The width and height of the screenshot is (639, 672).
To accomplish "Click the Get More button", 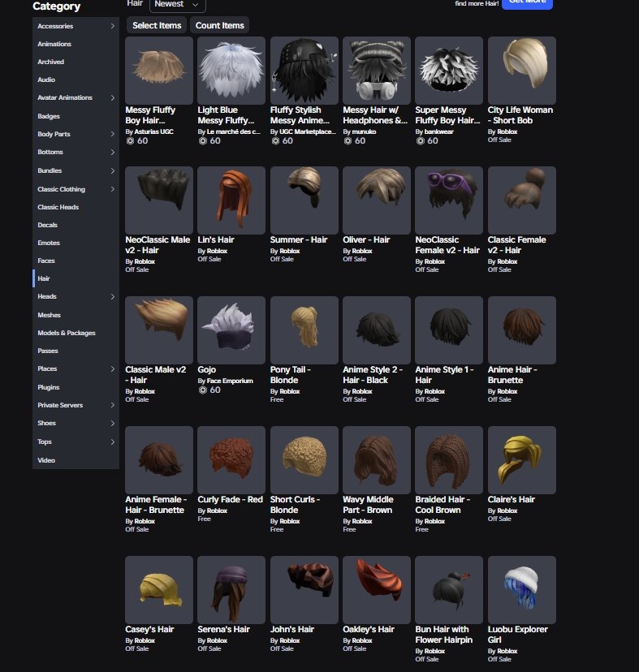I will pyautogui.click(x=527, y=3).
